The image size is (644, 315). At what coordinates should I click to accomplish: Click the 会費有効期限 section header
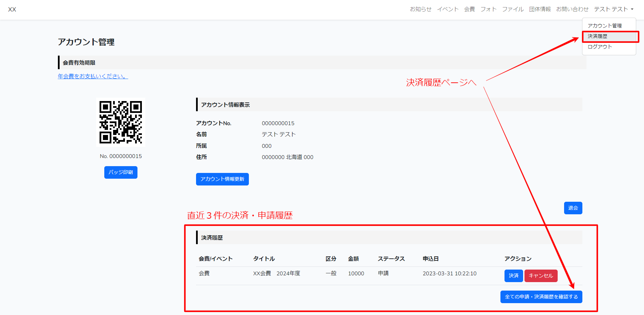pos(322,63)
